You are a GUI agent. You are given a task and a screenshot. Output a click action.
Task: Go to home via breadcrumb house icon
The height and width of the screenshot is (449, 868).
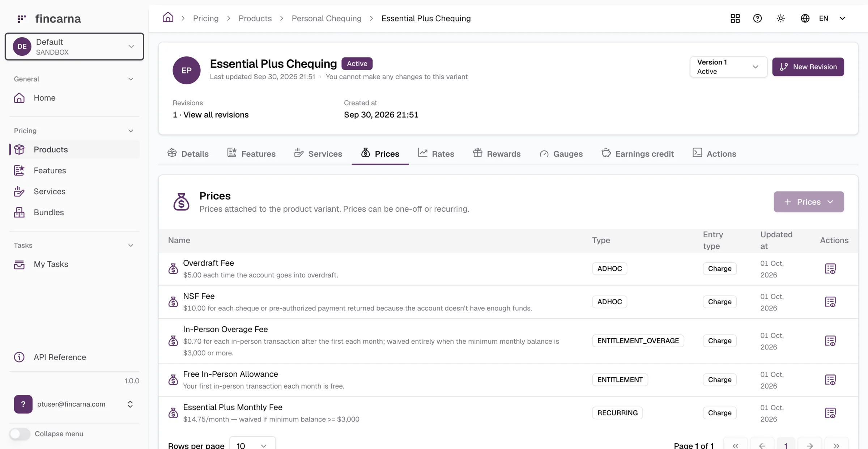click(168, 17)
